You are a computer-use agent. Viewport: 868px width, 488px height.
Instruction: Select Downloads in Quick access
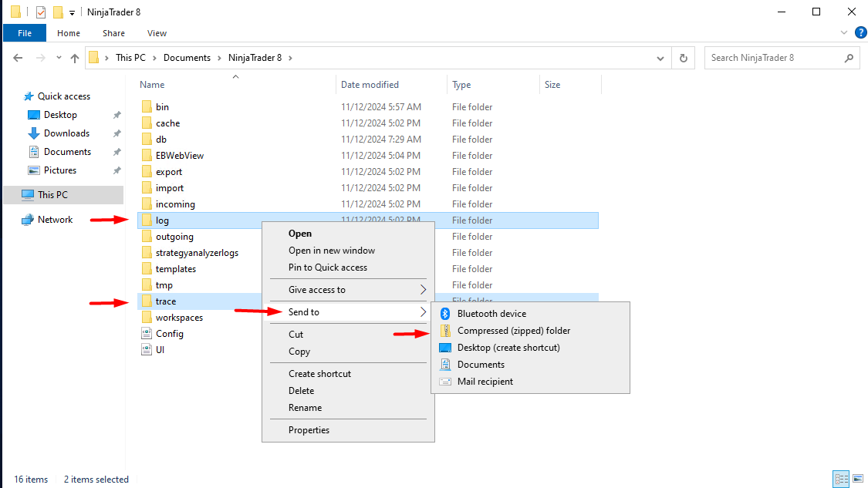[x=66, y=133]
